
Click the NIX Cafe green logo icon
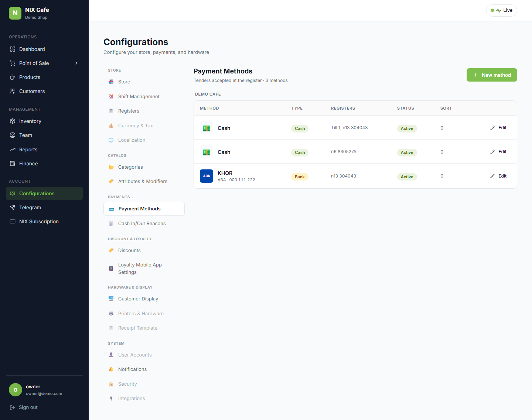tap(15, 13)
